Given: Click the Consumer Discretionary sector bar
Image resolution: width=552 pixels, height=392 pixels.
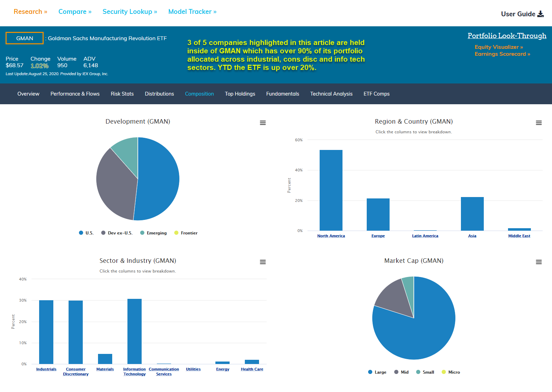Looking at the screenshot, I should (76, 332).
